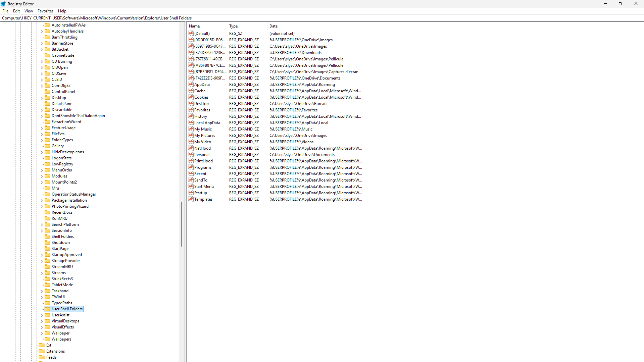644x362 pixels.
Task: Sort values by the Name column header
Action: coord(207,26)
